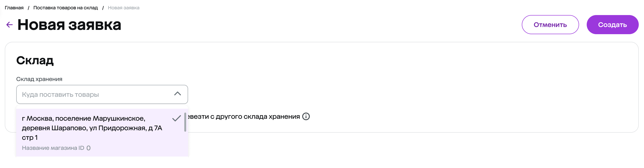Click the Склад хранения field label

tap(39, 79)
